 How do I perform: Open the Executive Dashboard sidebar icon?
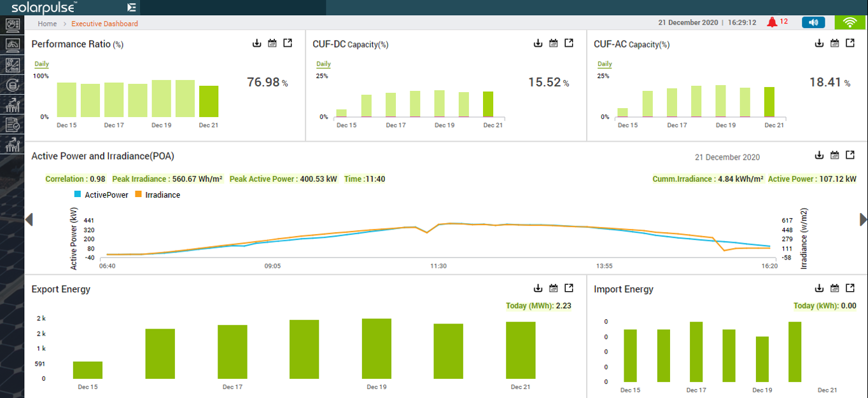(x=12, y=25)
